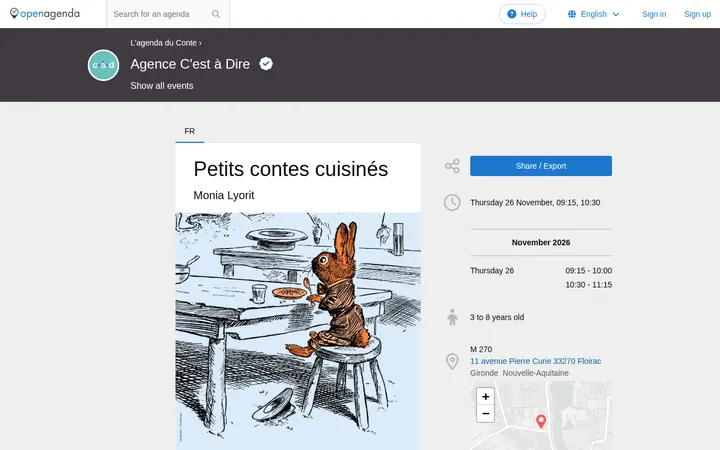Click the Thursday 26 November, 09:15, 10:30 text
This screenshot has height=450, width=720.
(535, 202)
